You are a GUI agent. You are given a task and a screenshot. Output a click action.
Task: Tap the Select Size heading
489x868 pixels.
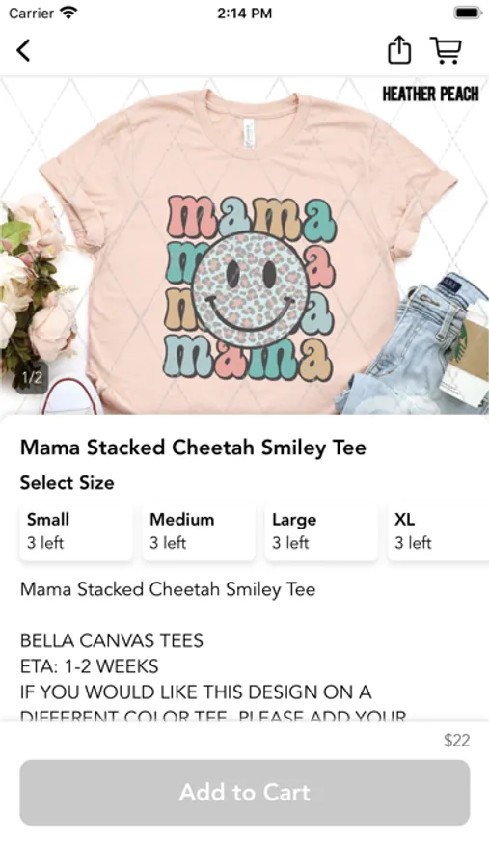(67, 483)
